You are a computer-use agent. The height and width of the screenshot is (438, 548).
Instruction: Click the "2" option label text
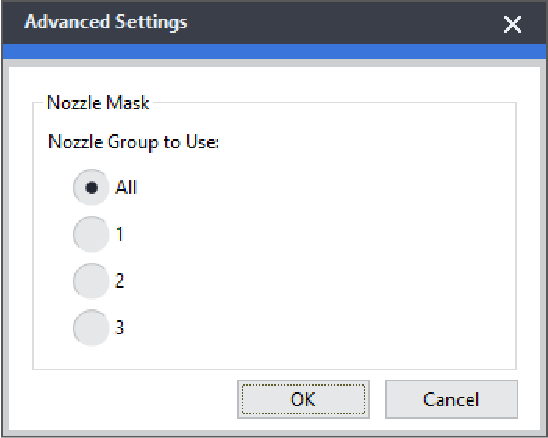pos(120,281)
